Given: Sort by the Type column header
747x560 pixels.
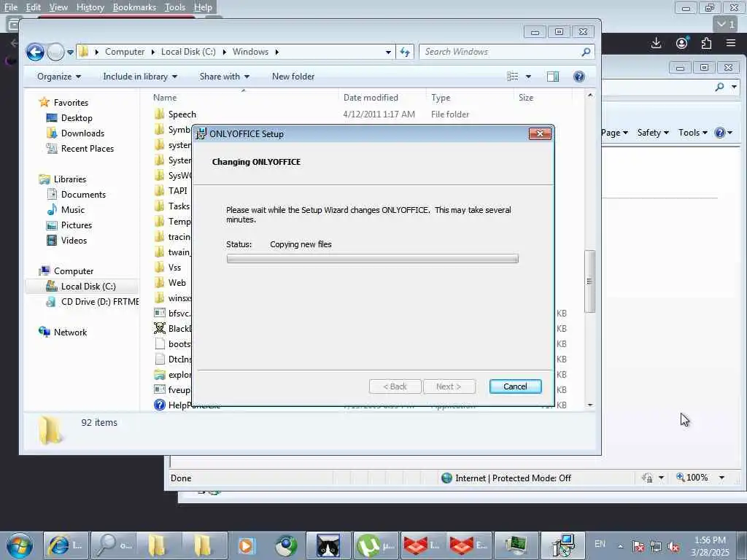Looking at the screenshot, I should pyautogui.click(x=441, y=98).
